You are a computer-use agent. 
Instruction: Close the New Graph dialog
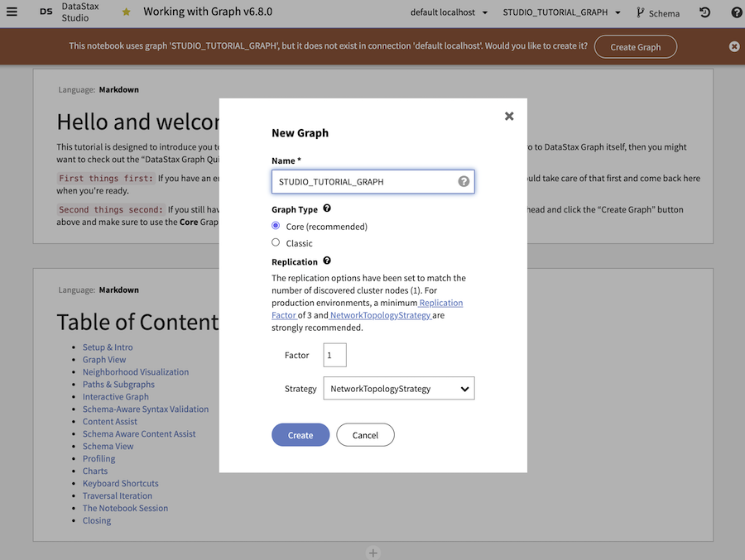[509, 116]
